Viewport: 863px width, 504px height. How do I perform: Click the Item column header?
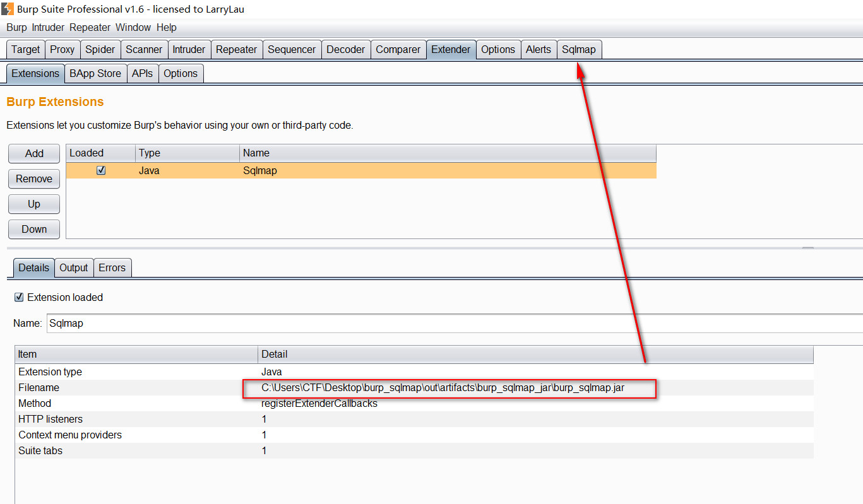coord(136,355)
